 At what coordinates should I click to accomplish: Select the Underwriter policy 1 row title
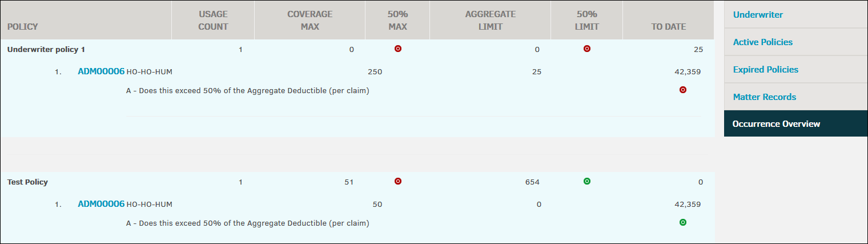[x=46, y=50]
